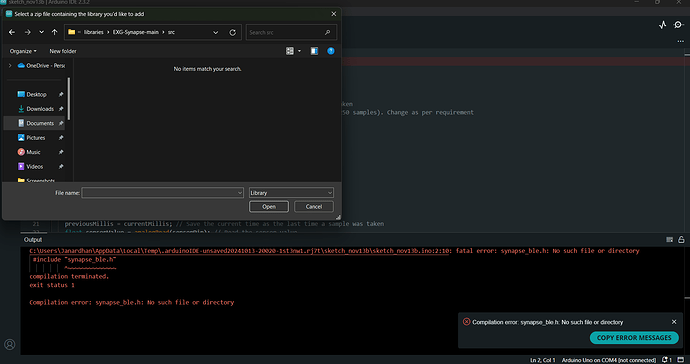This screenshot has height=364, width=690.
Task: Go up one folder level
Action: 55,32
